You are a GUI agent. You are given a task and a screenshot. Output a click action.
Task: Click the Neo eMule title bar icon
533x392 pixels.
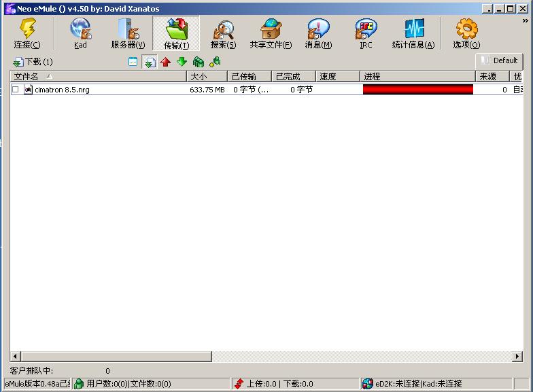tap(11, 8)
